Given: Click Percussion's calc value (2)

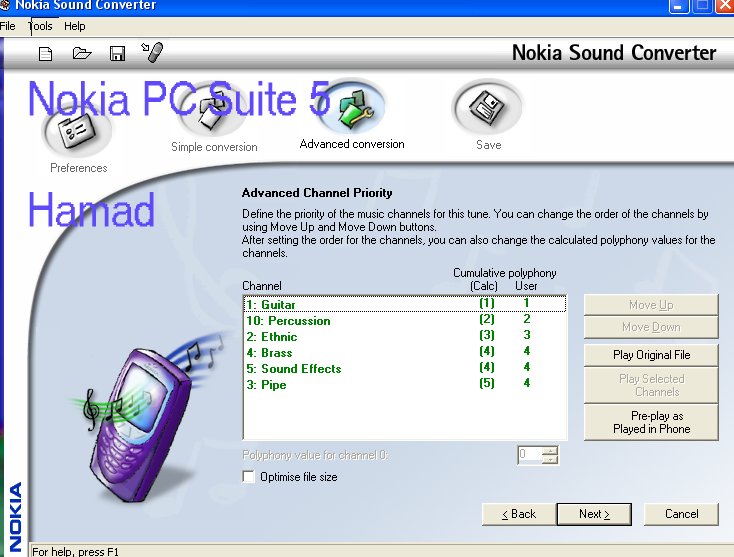Looking at the screenshot, I should (x=487, y=319).
